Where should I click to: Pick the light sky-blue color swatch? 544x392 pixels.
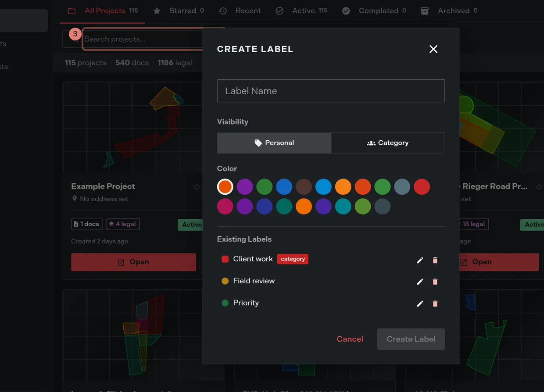pyautogui.click(x=323, y=187)
